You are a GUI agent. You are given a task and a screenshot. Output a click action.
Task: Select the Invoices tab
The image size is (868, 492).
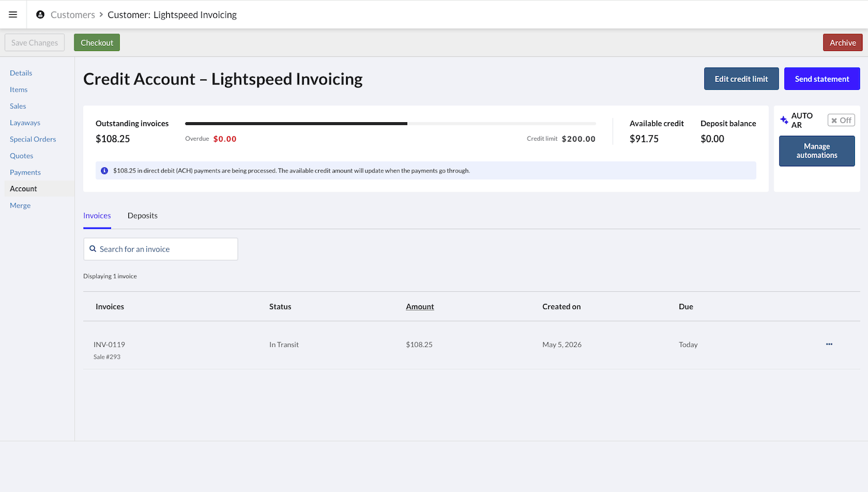tap(97, 215)
